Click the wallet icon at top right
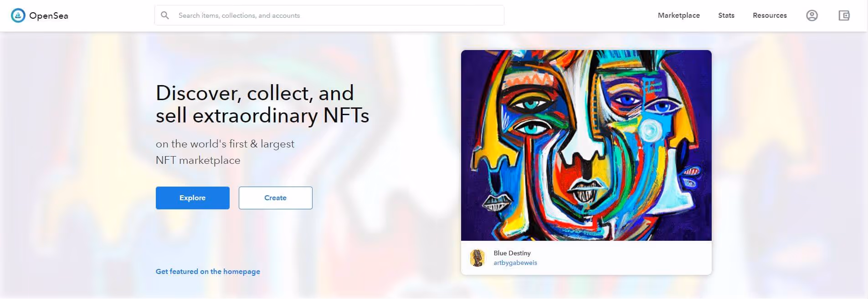This screenshot has height=299, width=868. coord(845,15)
